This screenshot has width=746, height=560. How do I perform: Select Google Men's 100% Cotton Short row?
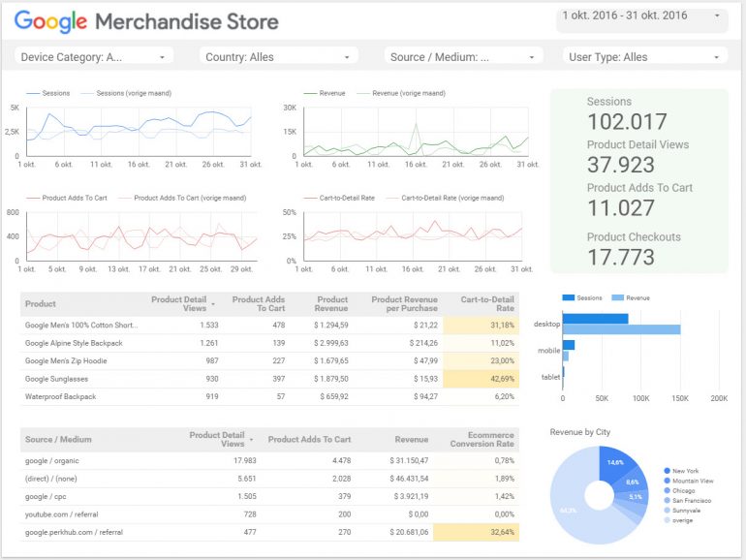tap(269, 326)
